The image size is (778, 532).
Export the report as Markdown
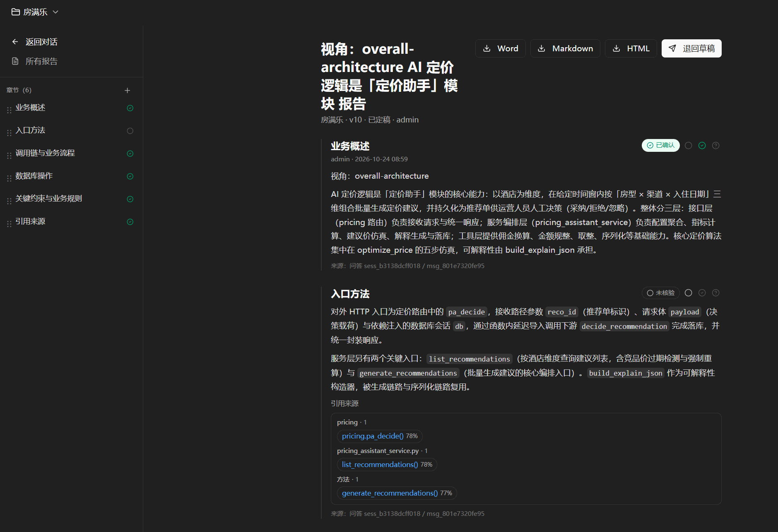coord(565,48)
